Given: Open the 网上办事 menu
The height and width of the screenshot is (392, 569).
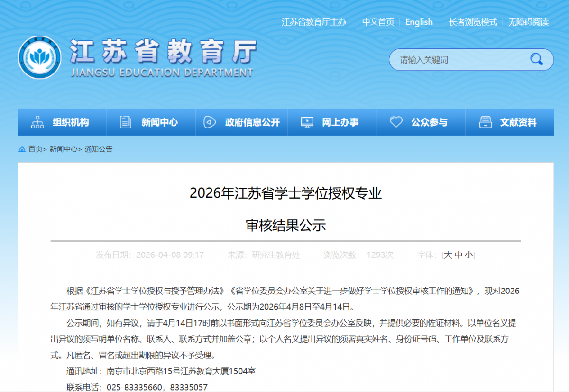Looking at the screenshot, I should pos(340,122).
